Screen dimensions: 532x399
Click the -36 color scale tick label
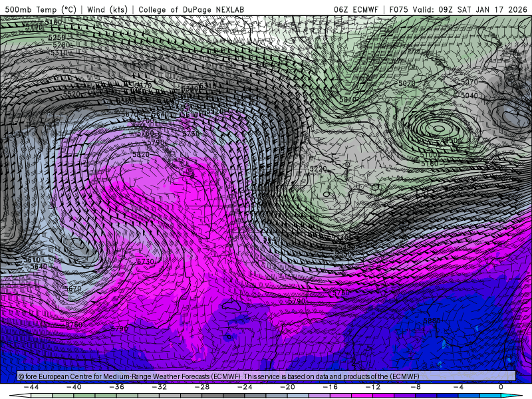coord(116,387)
